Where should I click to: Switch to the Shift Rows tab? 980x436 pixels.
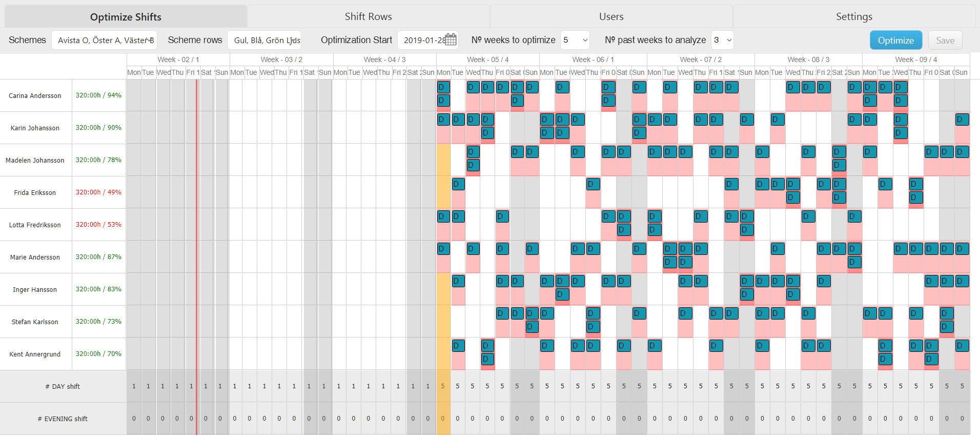(x=368, y=16)
